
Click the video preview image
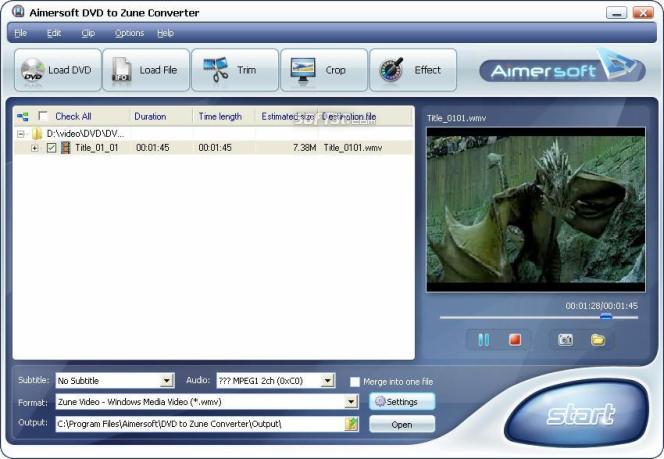tap(536, 210)
